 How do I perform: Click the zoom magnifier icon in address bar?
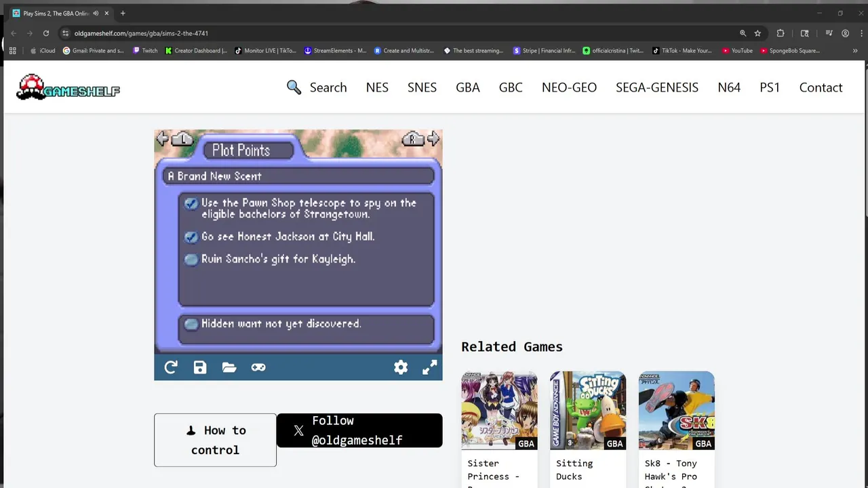coord(743,33)
